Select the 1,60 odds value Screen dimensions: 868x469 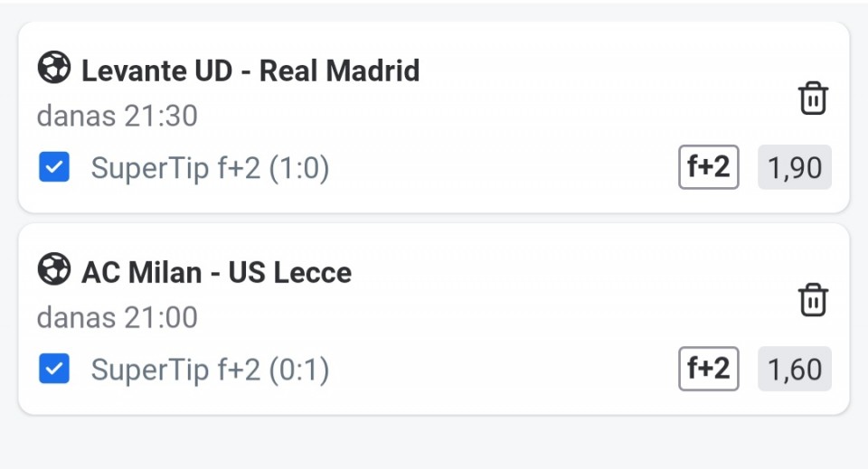(x=794, y=369)
